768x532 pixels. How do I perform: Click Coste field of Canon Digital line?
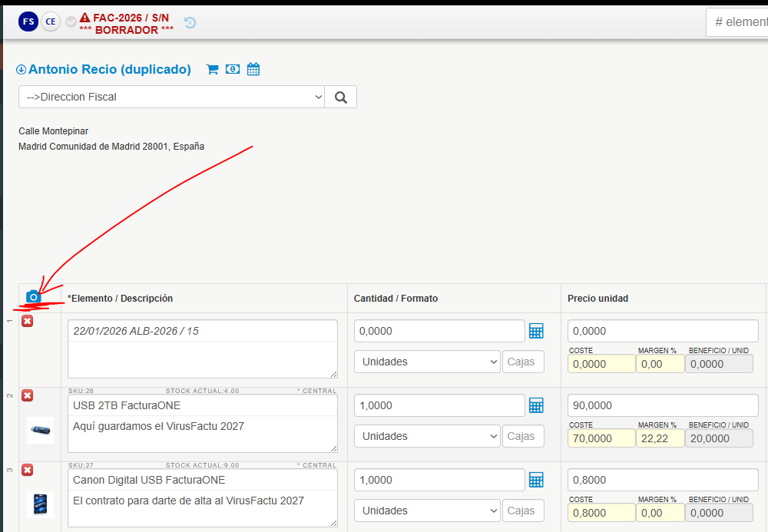coord(601,512)
